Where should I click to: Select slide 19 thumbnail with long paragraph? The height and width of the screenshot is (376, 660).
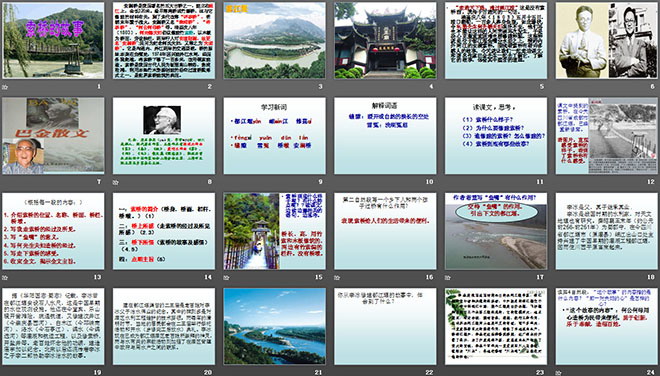coord(53,326)
